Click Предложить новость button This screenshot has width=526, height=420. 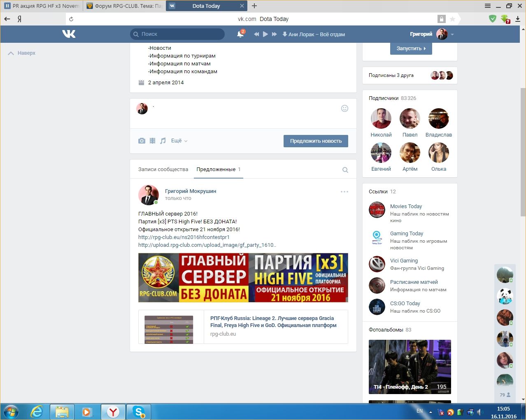(x=316, y=141)
